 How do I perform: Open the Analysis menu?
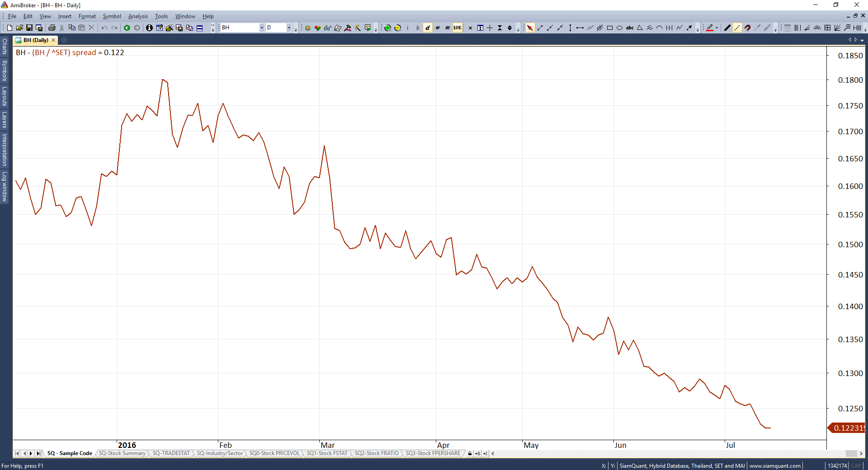pos(138,16)
